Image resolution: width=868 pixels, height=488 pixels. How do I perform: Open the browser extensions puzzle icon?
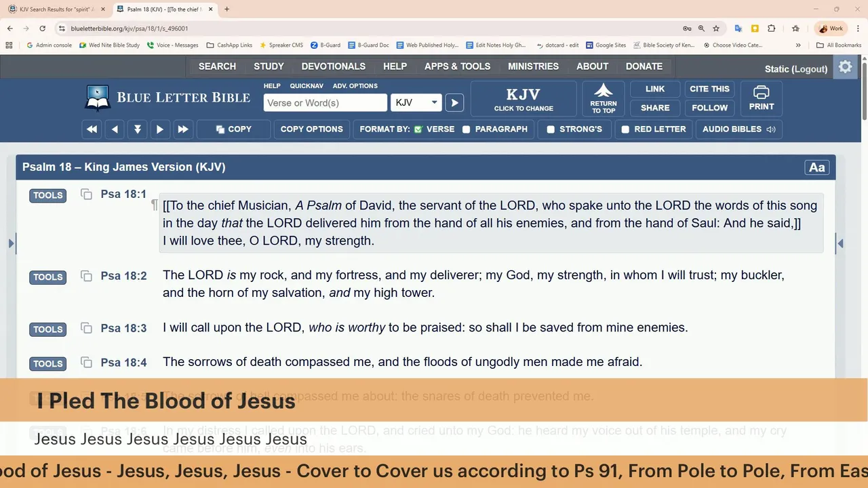pyautogui.click(x=771, y=28)
